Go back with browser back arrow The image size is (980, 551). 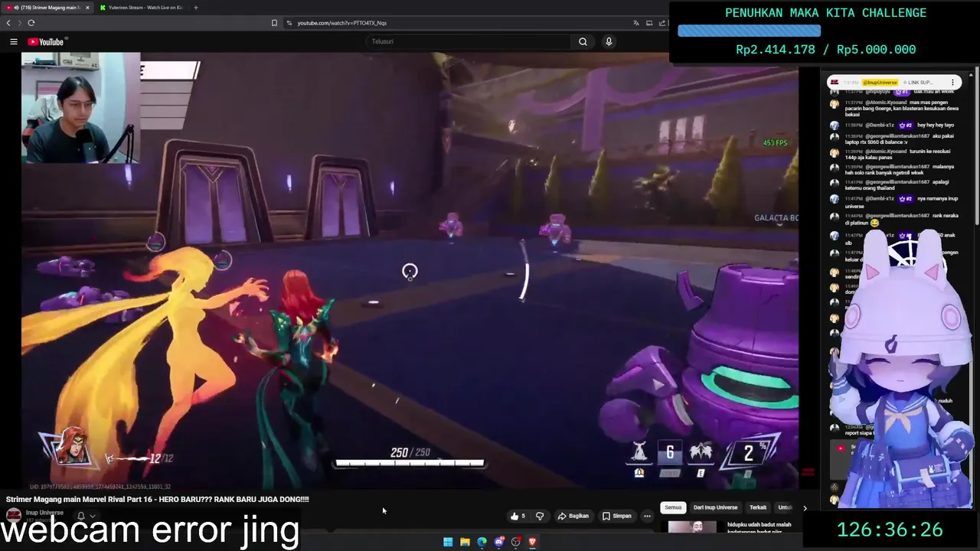coord(8,23)
